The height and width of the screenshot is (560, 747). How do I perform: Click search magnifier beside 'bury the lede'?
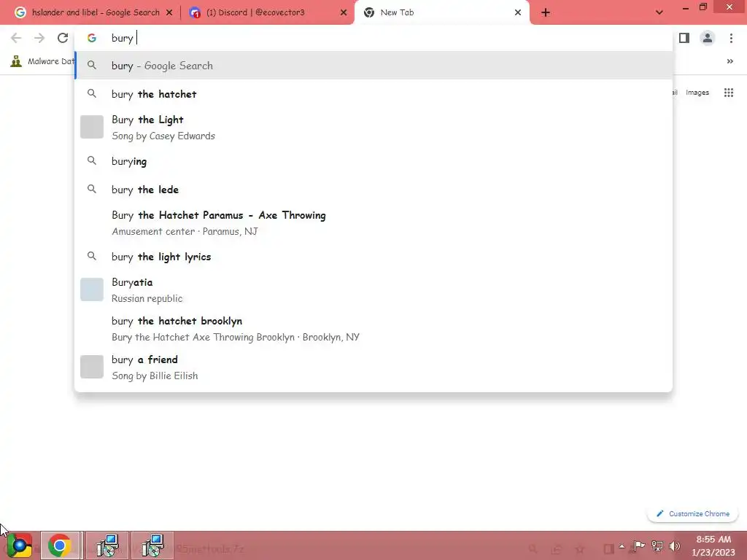coord(92,189)
